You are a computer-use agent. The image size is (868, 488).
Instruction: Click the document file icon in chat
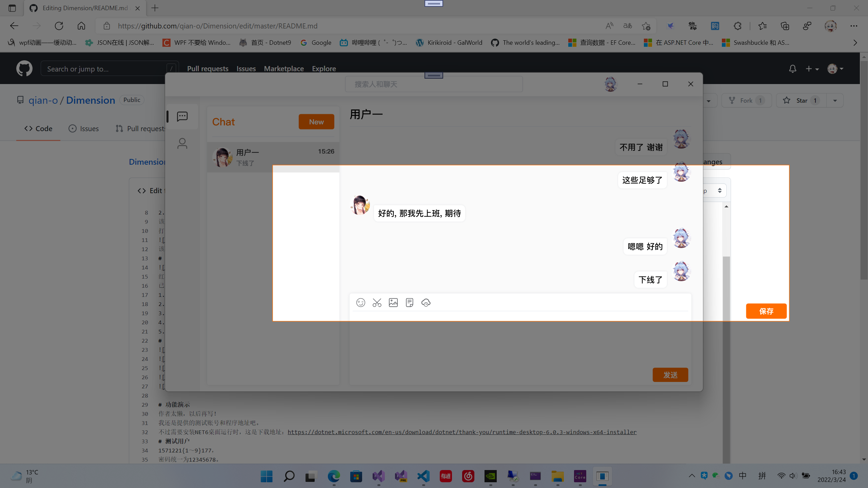pyautogui.click(x=409, y=303)
